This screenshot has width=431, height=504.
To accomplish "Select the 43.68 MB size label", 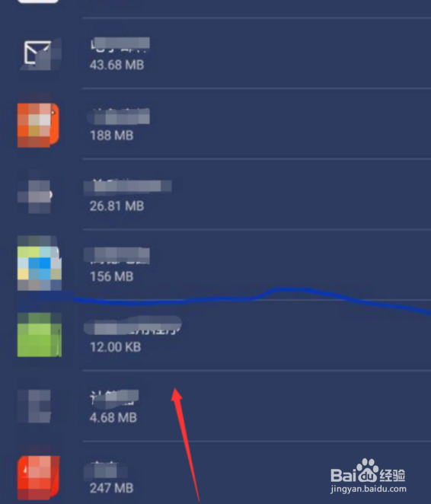I will pyautogui.click(x=117, y=65).
